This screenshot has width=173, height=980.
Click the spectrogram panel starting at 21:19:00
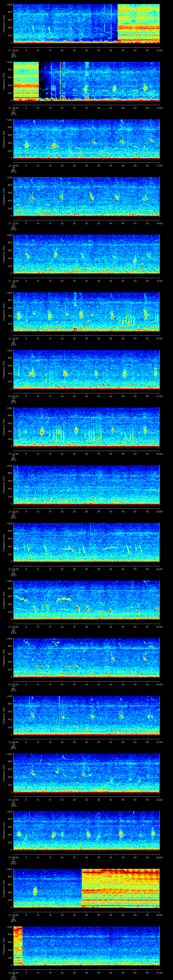coord(86,312)
